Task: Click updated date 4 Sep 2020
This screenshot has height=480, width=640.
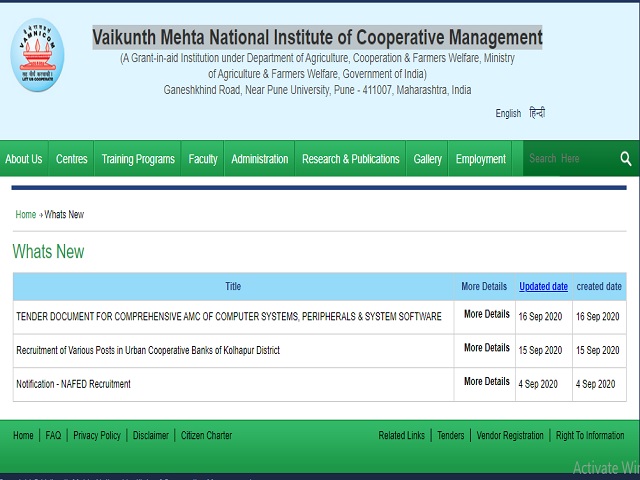Action: pos(538,384)
